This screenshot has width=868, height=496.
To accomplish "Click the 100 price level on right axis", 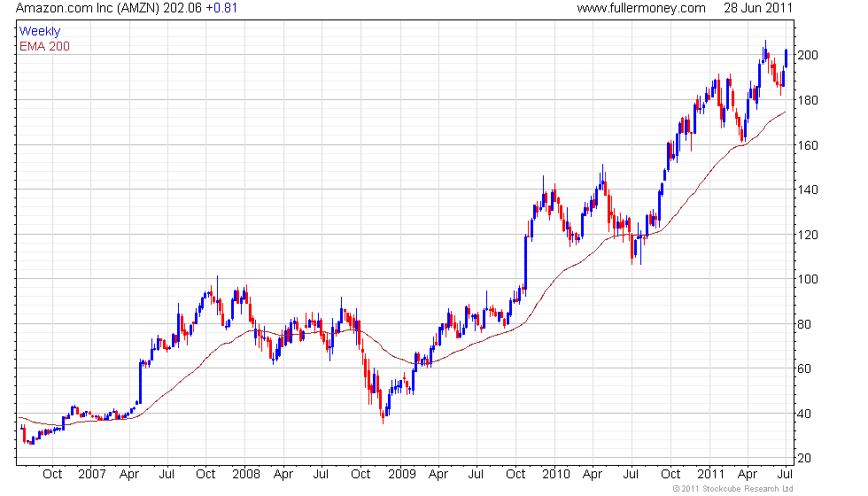I will pyautogui.click(x=810, y=280).
